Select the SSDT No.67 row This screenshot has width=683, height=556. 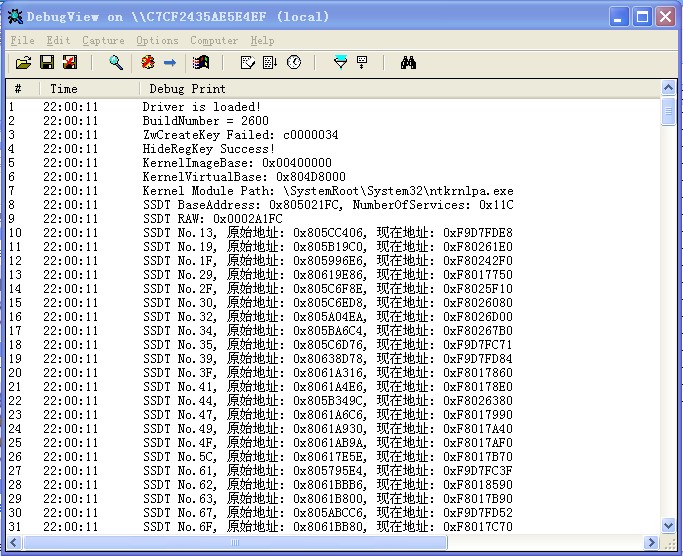(x=333, y=512)
